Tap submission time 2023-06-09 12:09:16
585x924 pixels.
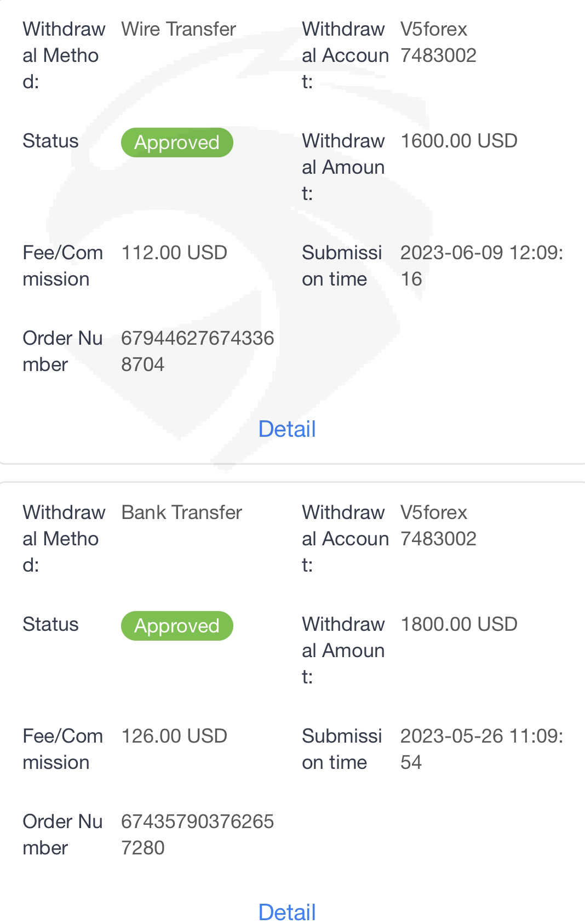481,266
